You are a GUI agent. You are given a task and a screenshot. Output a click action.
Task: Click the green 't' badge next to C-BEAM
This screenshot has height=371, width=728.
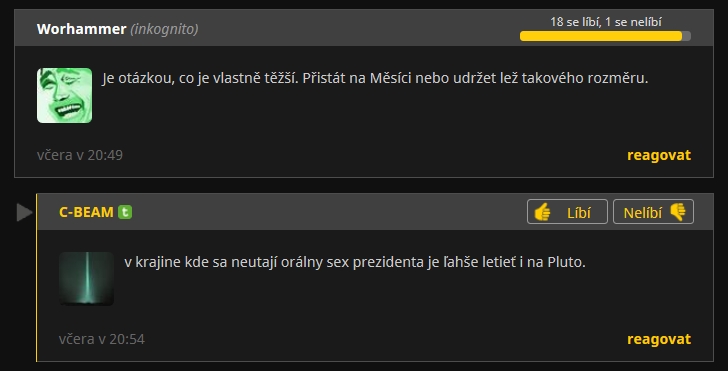125,212
